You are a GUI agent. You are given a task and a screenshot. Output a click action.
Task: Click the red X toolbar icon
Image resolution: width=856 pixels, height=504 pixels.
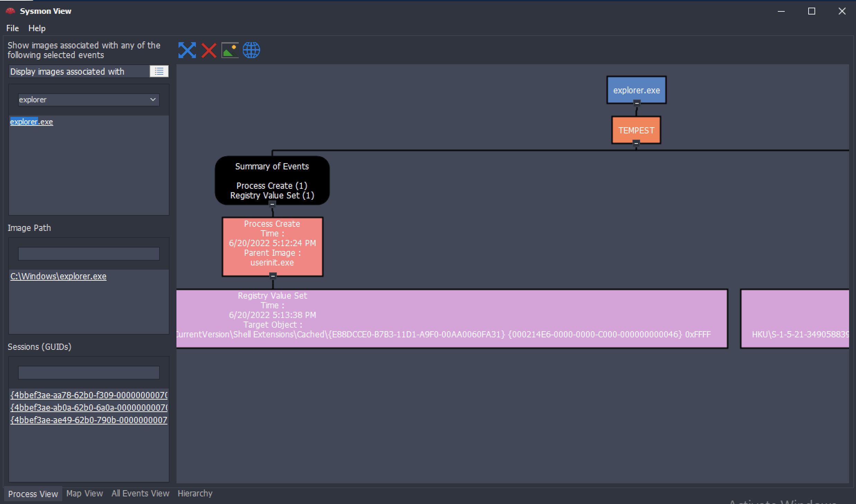(x=209, y=50)
